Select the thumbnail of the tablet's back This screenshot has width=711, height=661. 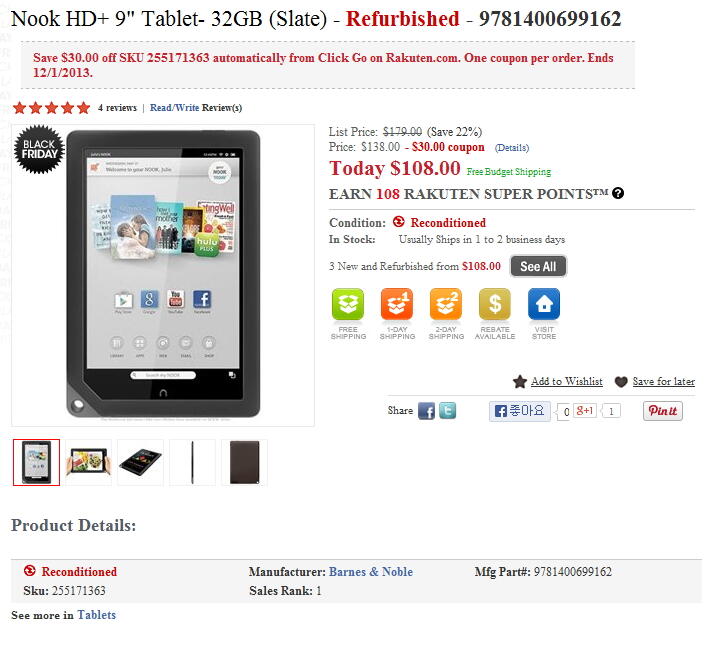click(244, 462)
